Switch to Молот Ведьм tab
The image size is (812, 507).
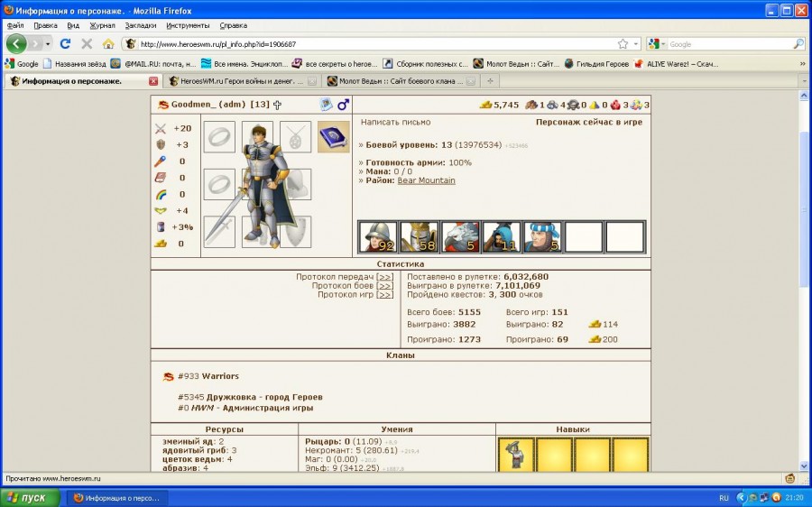pos(401,81)
